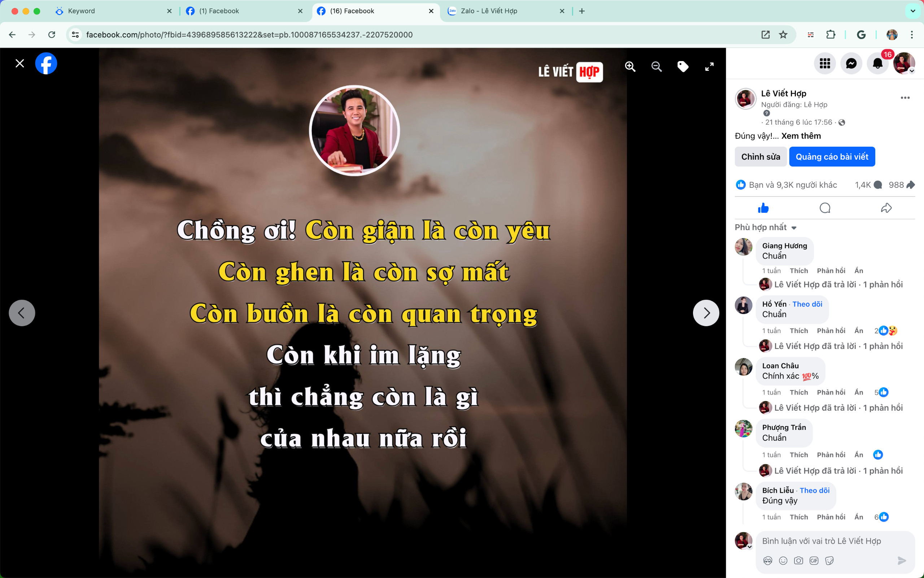Open the 1,4K comments count

click(868, 185)
